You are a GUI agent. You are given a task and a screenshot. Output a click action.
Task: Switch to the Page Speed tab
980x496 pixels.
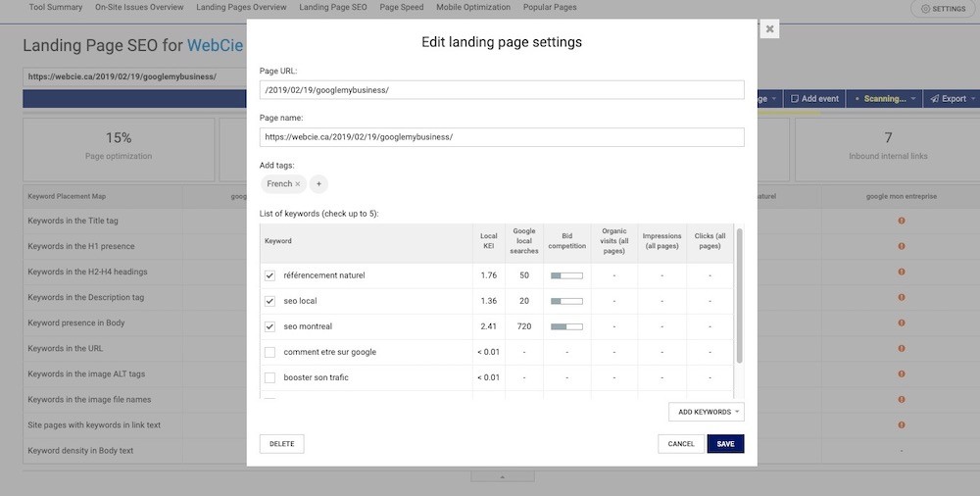(402, 8)
